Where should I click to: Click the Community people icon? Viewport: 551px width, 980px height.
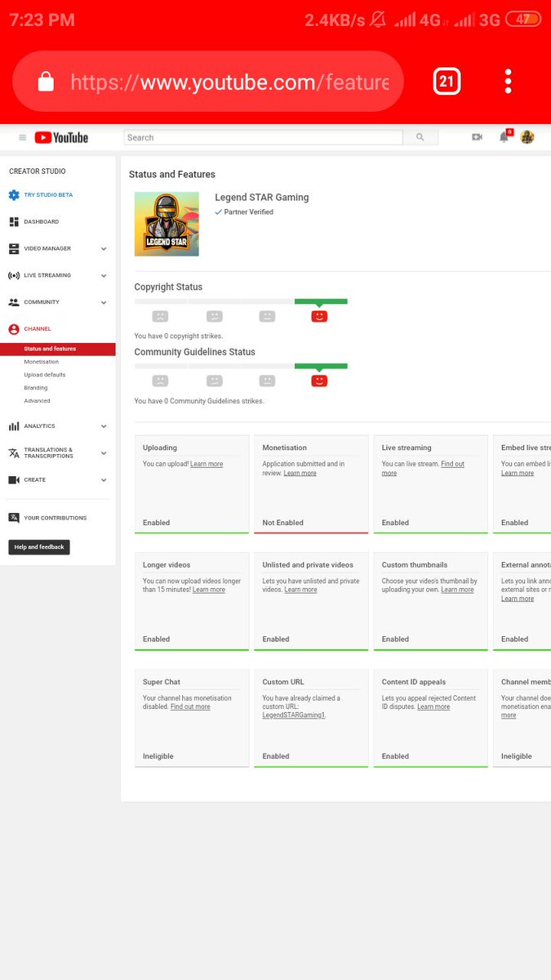[14, 302]
